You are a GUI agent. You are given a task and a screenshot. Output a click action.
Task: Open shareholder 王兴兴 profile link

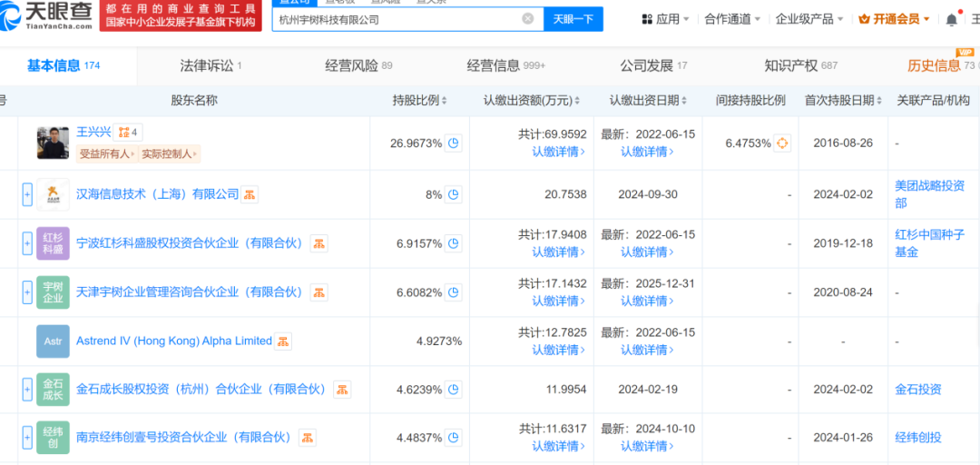(x=93, y=132)
